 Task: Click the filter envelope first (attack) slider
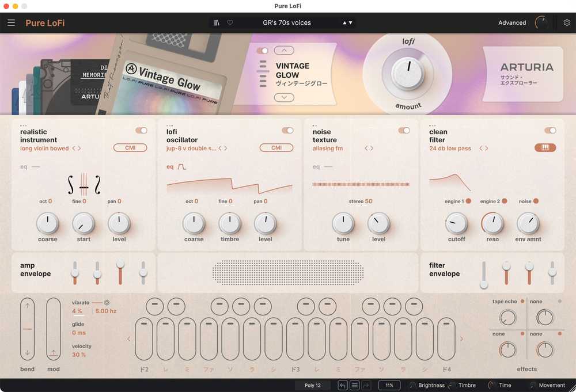[484, 275]
